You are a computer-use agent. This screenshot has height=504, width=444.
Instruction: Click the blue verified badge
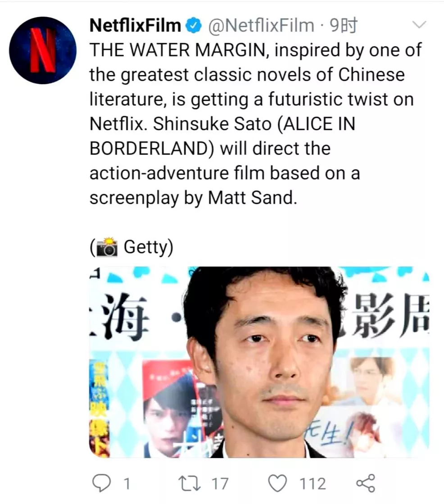[194, 26]
